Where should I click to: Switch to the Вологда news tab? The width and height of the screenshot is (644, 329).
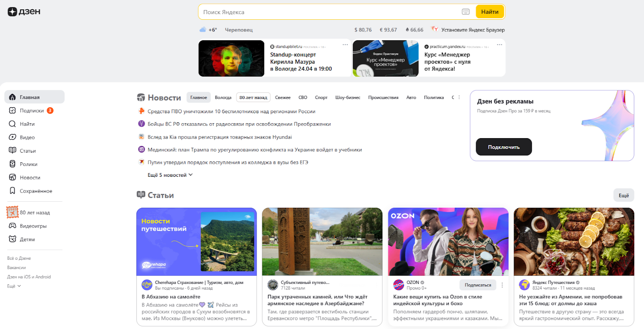pyautogui.click(x=223, y=97)
